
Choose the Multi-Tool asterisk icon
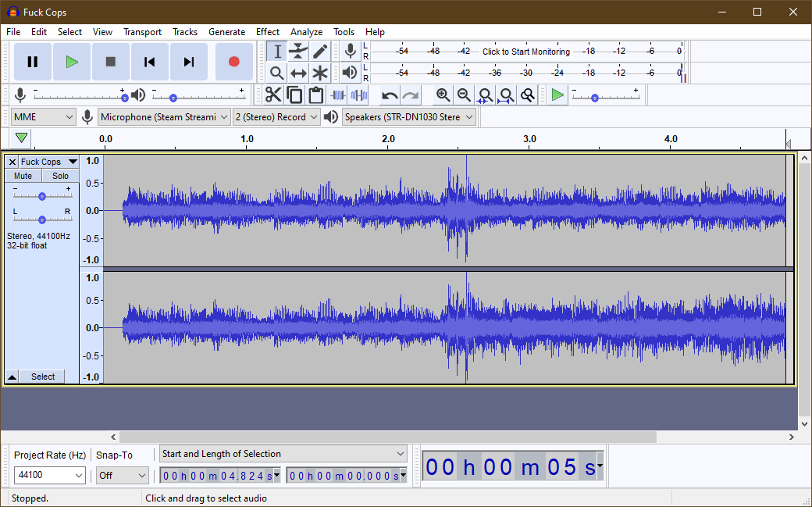click(320, 73)
